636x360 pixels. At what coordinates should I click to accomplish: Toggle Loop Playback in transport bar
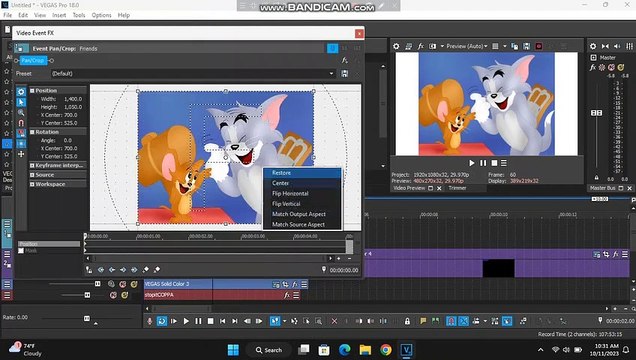click(161, 321)
